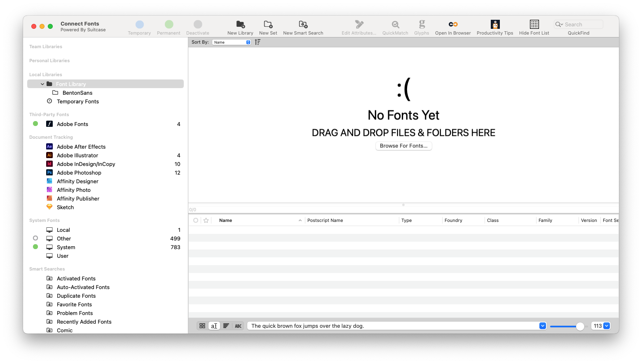Click Browse For Fonts
The height and width of the screenshot is (364, 642).
point(403,146)
